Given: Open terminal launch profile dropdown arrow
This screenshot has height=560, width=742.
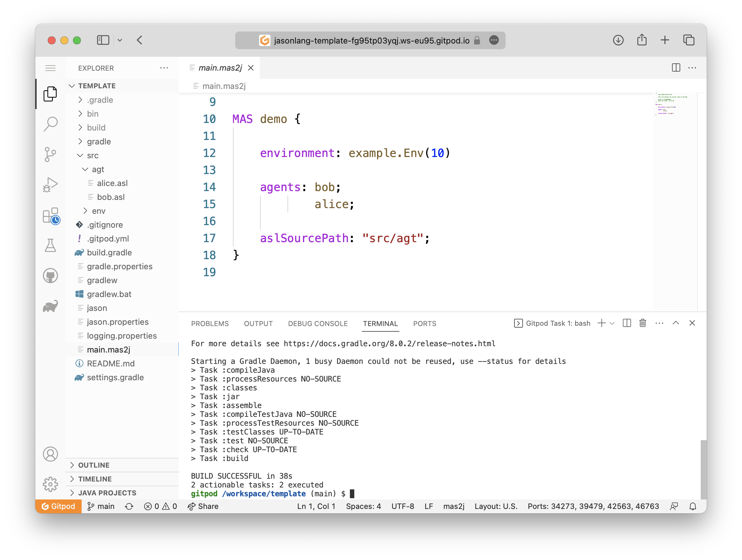Looking at the screenshot, I should [x=612, y=324].
